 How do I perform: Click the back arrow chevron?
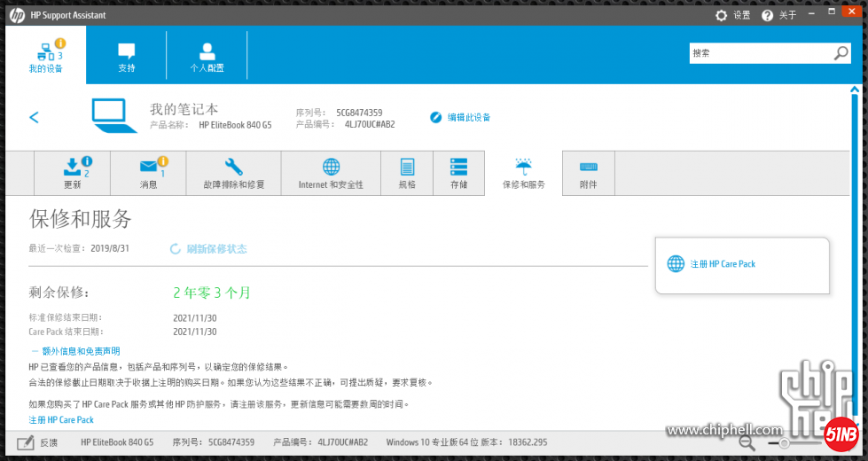pos(35,117)
